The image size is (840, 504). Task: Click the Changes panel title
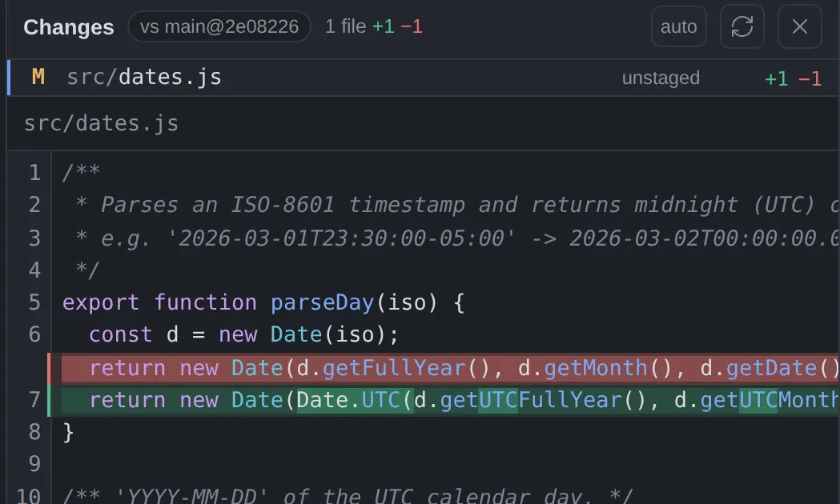(x=69, y=26)
